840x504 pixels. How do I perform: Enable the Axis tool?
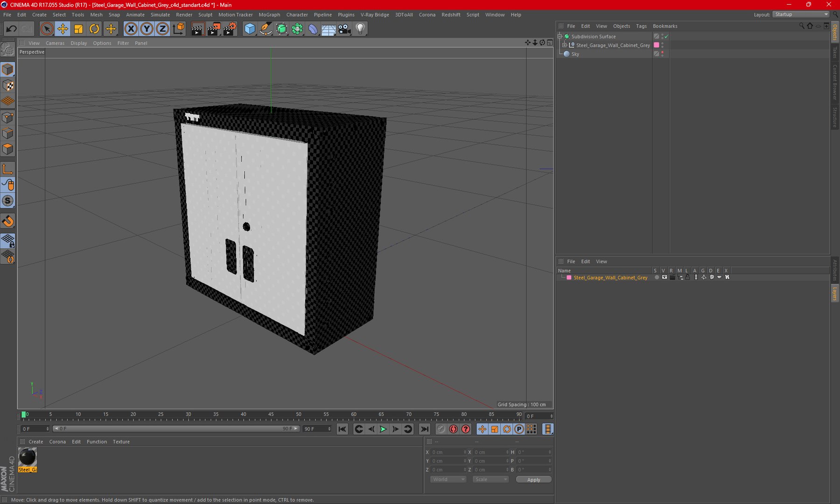[x=8, y=169]
